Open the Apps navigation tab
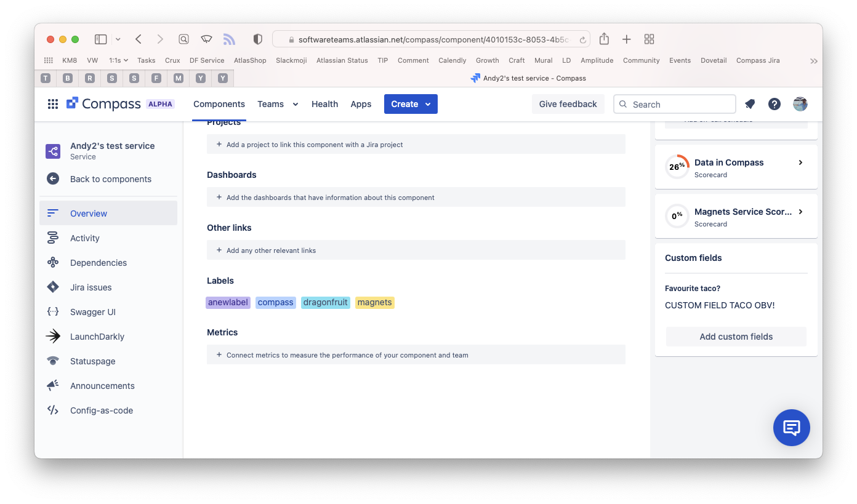The height and width of the screenshot is (504, 857). pyautogui.click(x=361, y=104)
